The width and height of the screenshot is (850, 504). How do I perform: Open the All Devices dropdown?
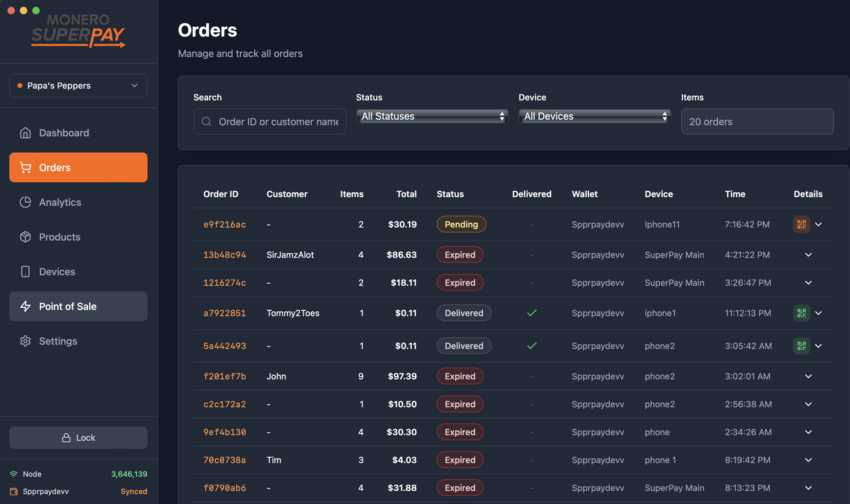pos(594,116)
